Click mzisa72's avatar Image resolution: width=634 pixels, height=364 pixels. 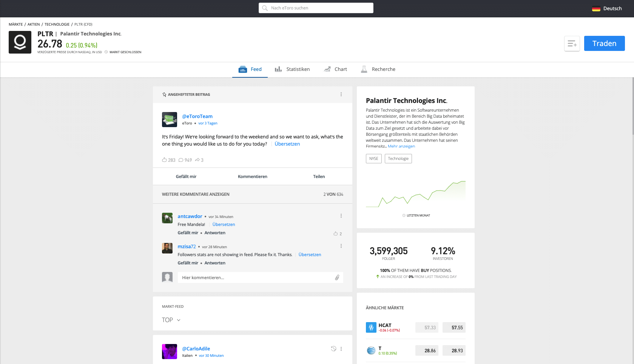167,248
